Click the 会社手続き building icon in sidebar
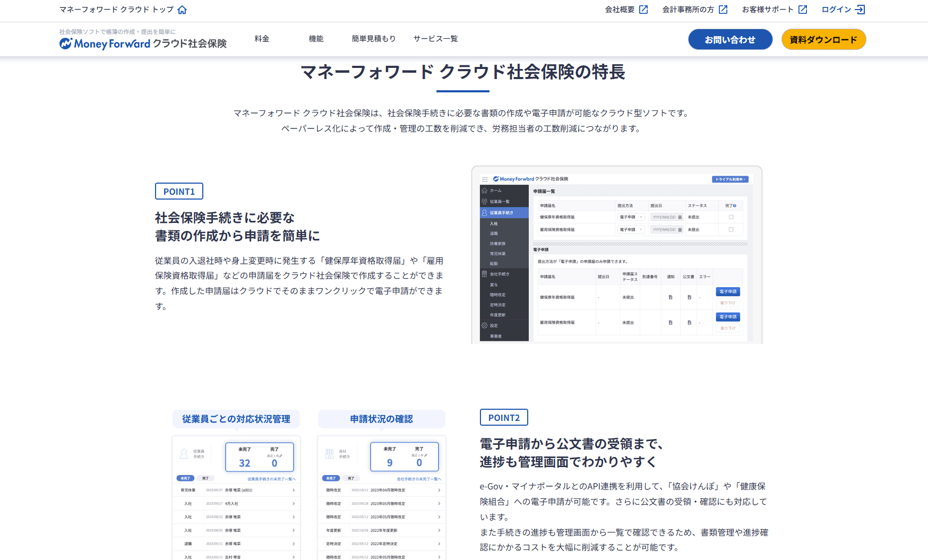928x560 pixels. click(x=484, y=274)
